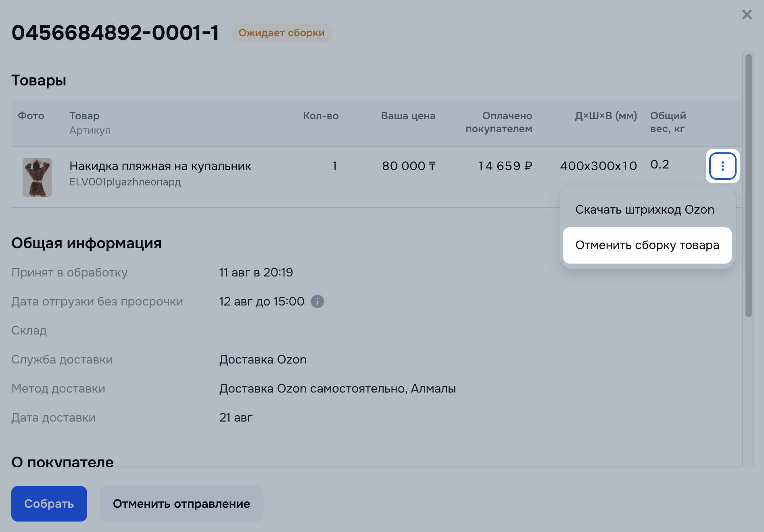Show shipment deadline info tooltip icon
This screenshot has height=532, width=764.
(317, 301)
